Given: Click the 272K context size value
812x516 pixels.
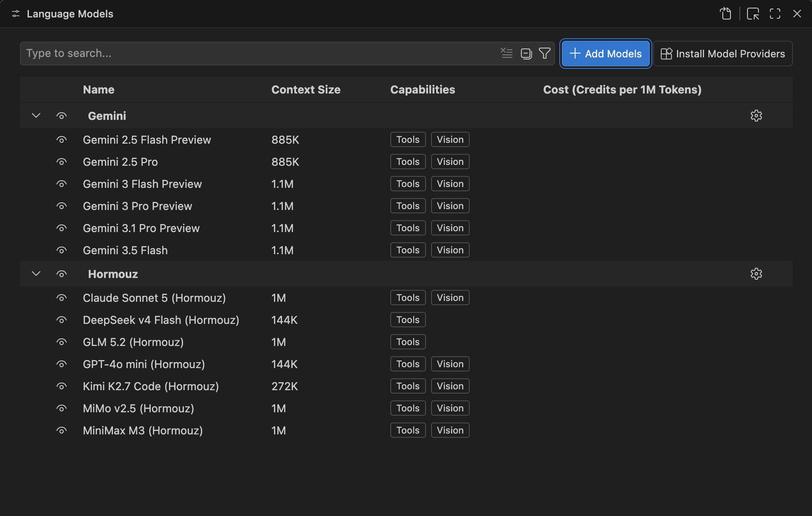Looking at the screenshot, I should pyautogui.click(x=285, y=386).
